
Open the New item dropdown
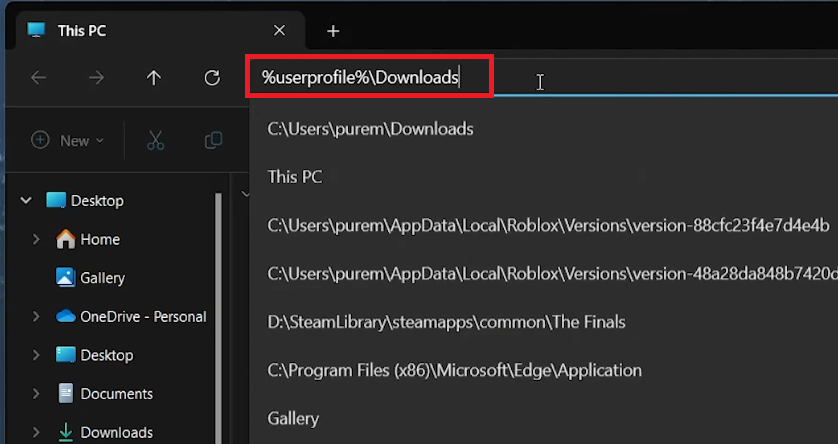67,141
